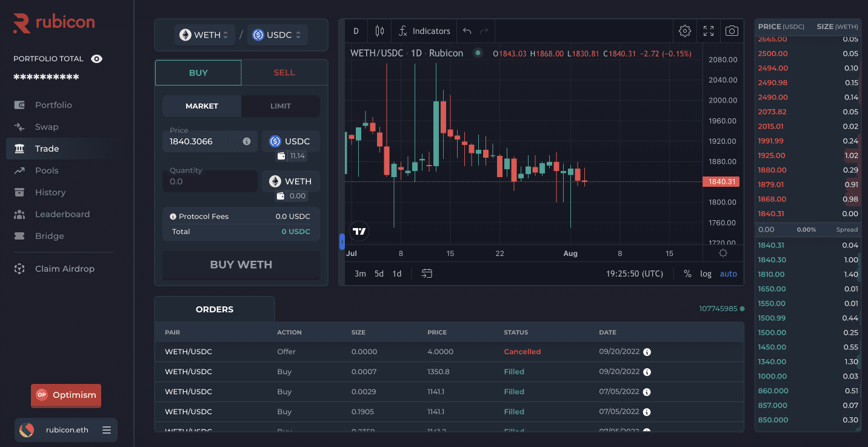The image size is (868, 447).
Task: Click the WETH wallet balance 0.00
Action: point(291,196)
